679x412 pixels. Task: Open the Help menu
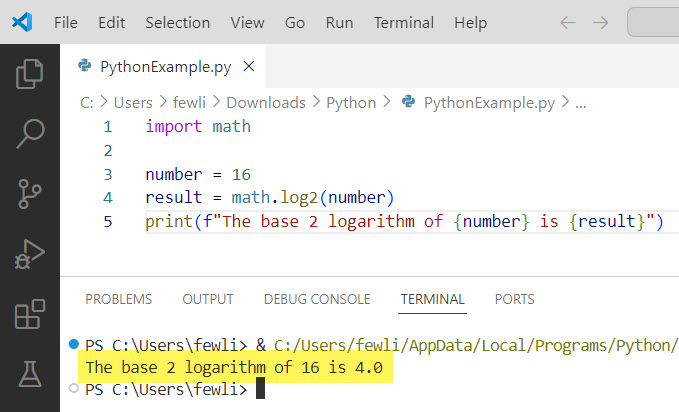click(x=471, y=23)
